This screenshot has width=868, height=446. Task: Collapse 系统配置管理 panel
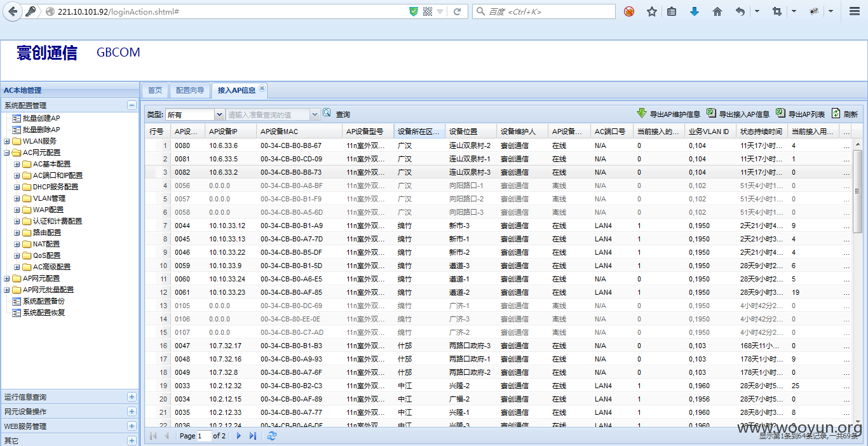coord(132,105)
